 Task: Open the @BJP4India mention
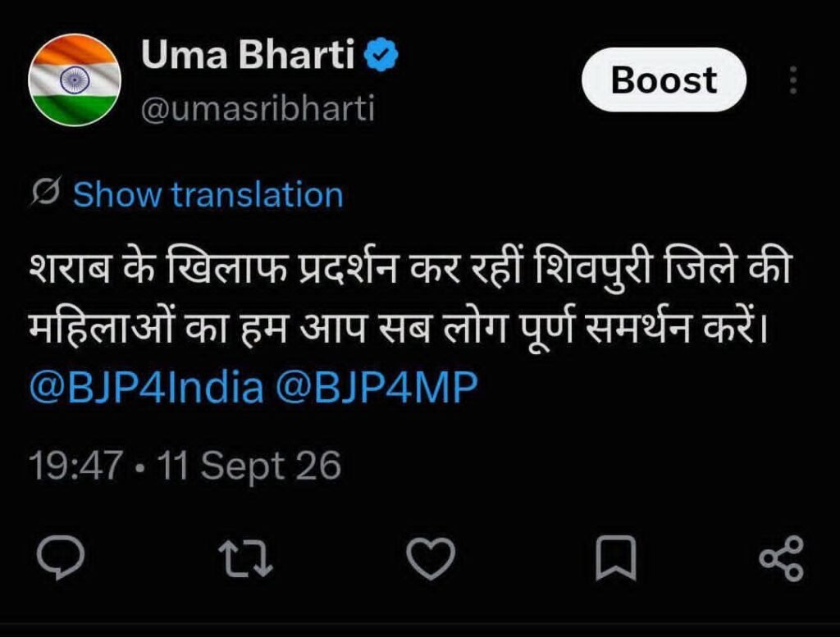tap(146, 387)
